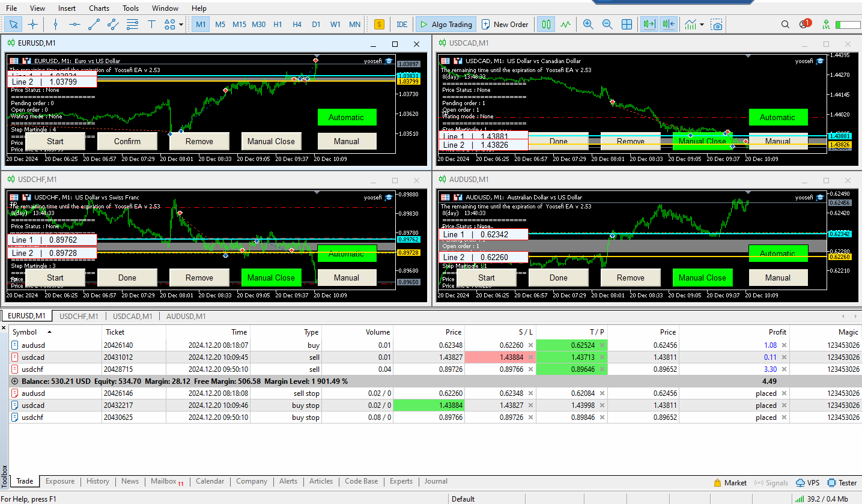Choose the text label tool

pos(151,25)
